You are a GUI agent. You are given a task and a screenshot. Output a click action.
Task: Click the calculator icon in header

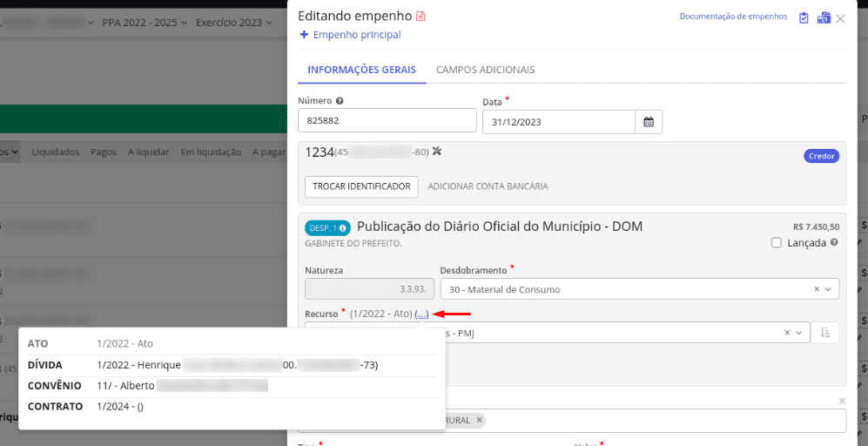824,17
